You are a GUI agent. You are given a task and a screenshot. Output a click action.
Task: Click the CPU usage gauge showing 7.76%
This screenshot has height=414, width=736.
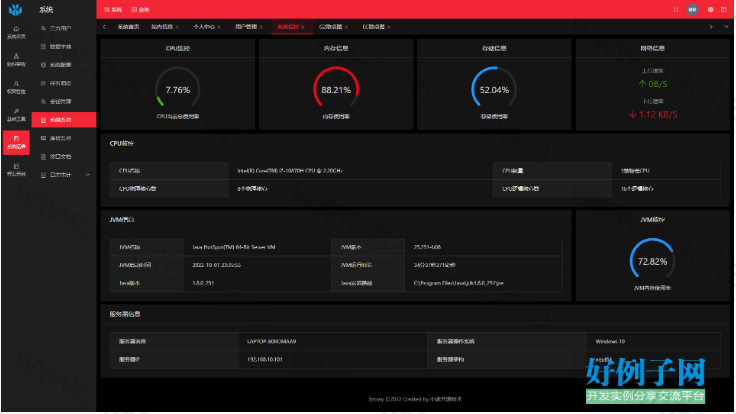(x=177, y=89)
